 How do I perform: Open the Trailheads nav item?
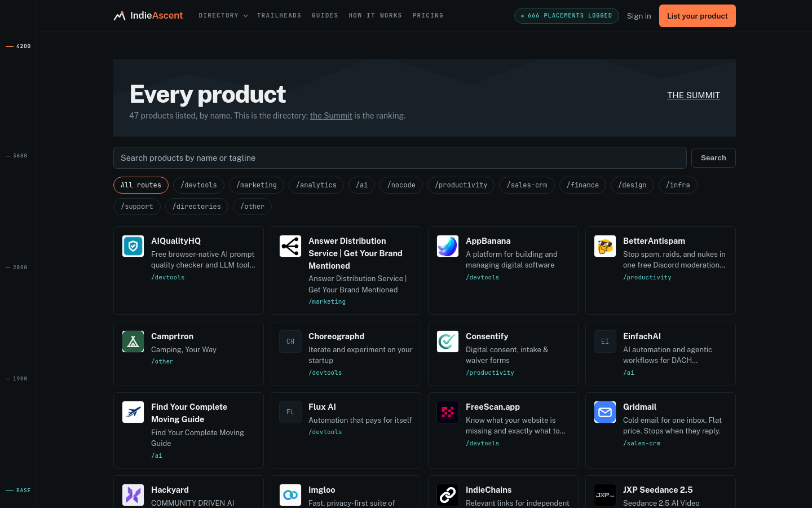click(x=279, y=16)
